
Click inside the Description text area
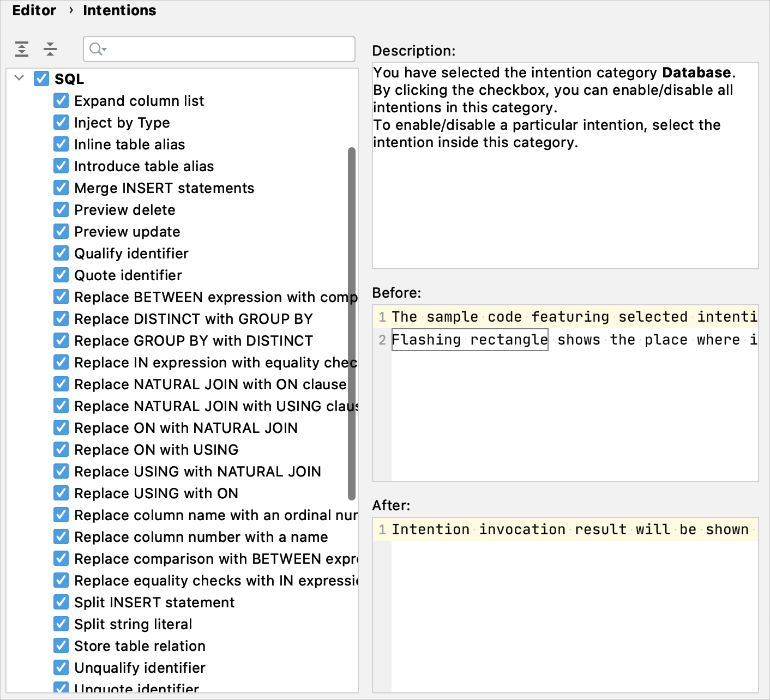(x=565, y=207)
